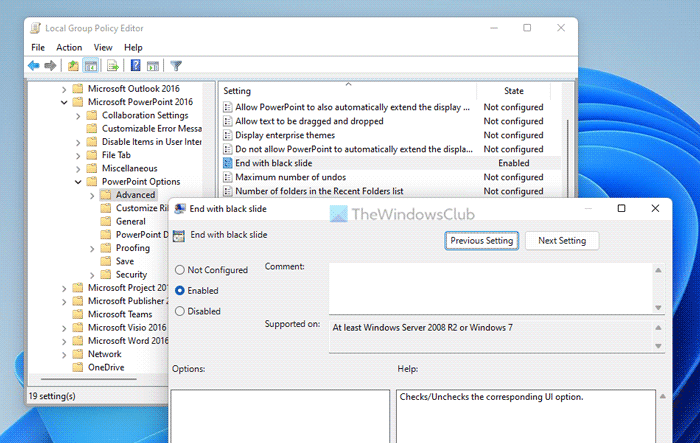Click the policy icon beside Allow text to be dragged
This screenshot has width=700, height=443.
[x=228, y=121]
